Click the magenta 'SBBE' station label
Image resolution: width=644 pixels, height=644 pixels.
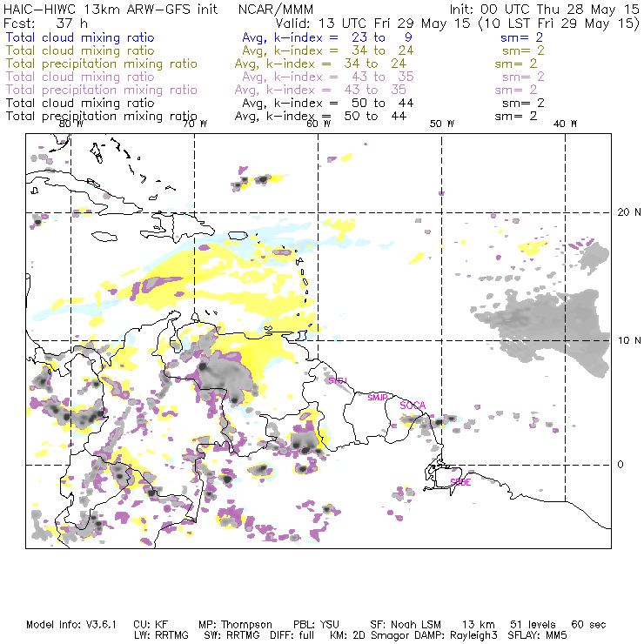[460, 482]
